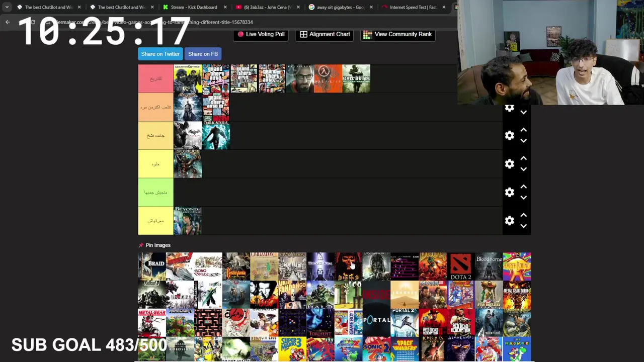Image resolution: width=644 pixels, height=362 pixels.
Task: Select GTA Vice City cover in top tier
Action: click(216, 78)
